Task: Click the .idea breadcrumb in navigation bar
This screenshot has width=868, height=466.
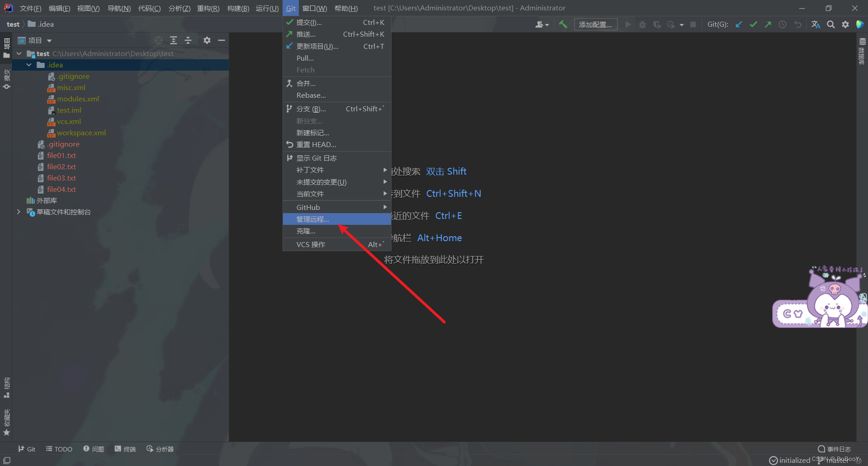Action: pos(41,24)
